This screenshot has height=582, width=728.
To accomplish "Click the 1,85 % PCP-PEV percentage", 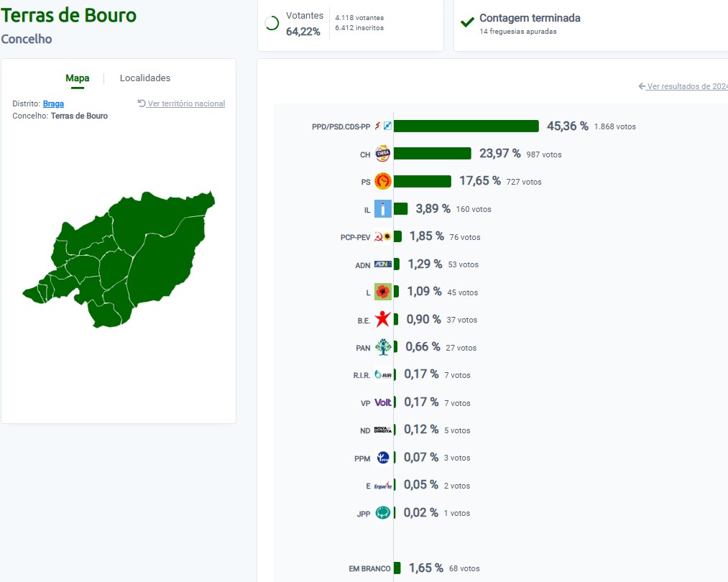I will point(427,236).
